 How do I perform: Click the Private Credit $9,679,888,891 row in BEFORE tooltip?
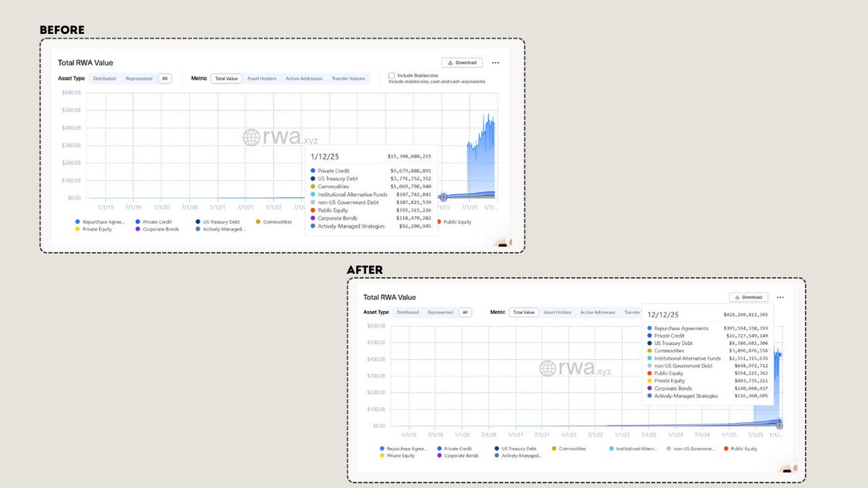tap(370, 171)
